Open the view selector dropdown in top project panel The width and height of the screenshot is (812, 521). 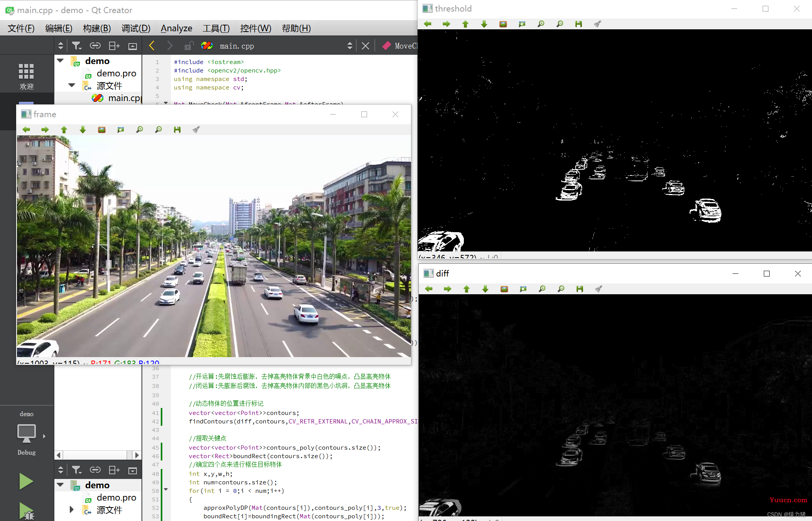coord(61,46)
